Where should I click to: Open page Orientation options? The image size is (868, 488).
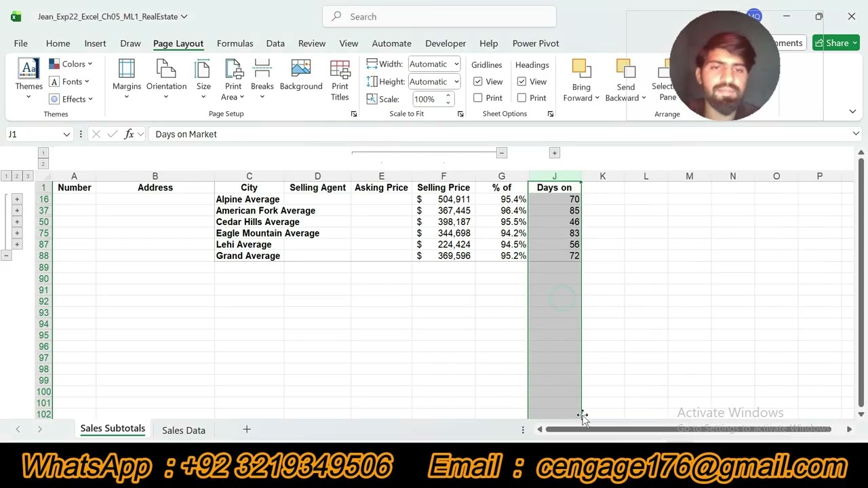coord(166,80)
